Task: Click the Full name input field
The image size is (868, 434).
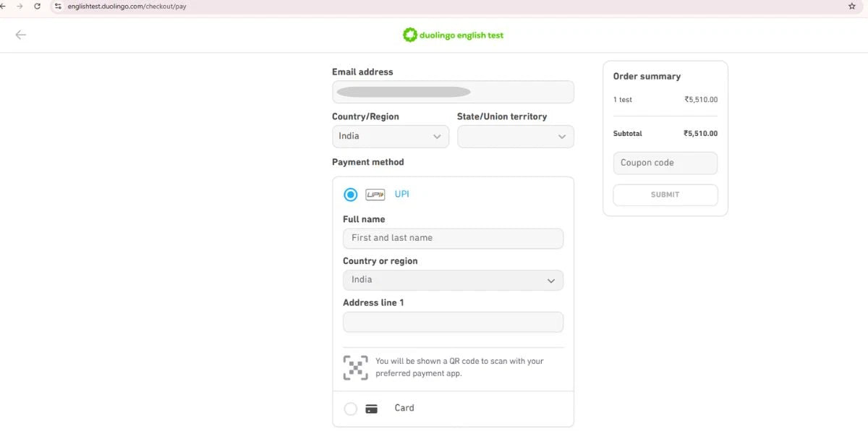Action: click(453, 238)
